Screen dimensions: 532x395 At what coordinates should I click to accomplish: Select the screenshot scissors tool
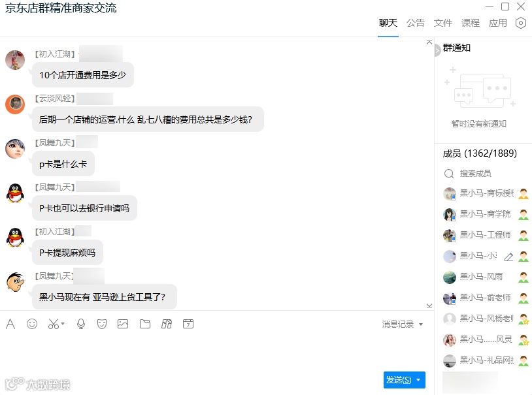click(54, 324)
